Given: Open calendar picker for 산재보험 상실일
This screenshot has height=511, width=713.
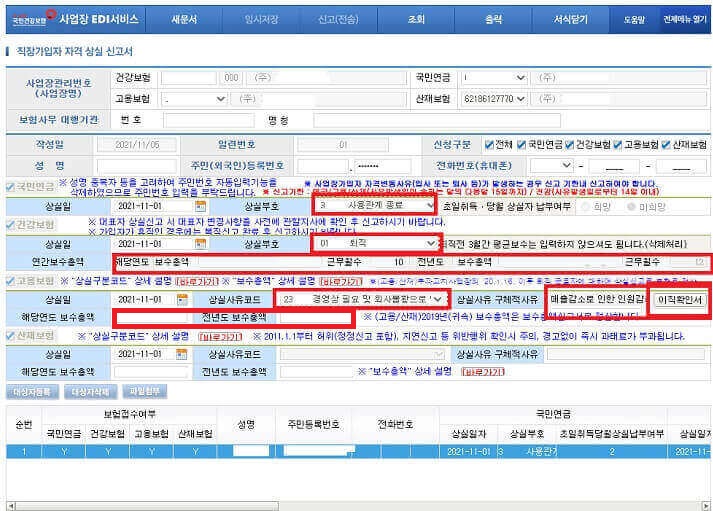Looking at the screenshot, I should pos(182,354).
